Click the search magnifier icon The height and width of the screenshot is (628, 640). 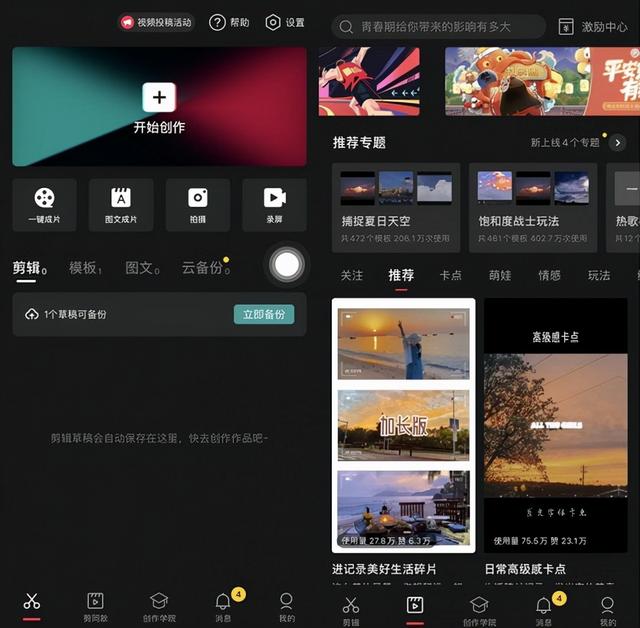[346, 27]
